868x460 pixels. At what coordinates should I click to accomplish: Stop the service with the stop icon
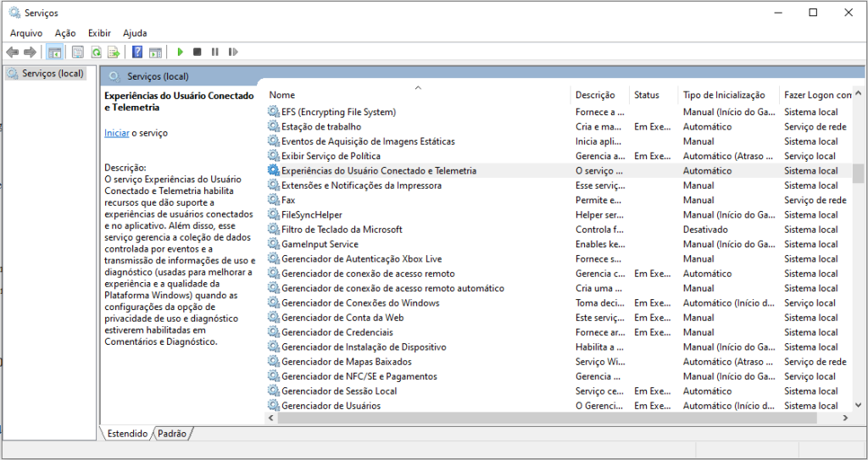point(197,52)
